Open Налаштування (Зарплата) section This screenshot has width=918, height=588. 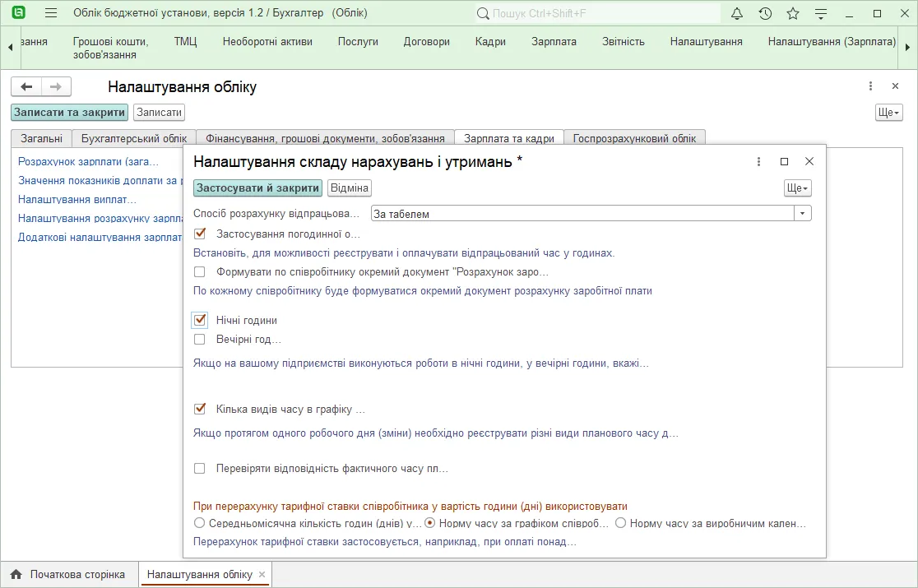pos(832,42)
